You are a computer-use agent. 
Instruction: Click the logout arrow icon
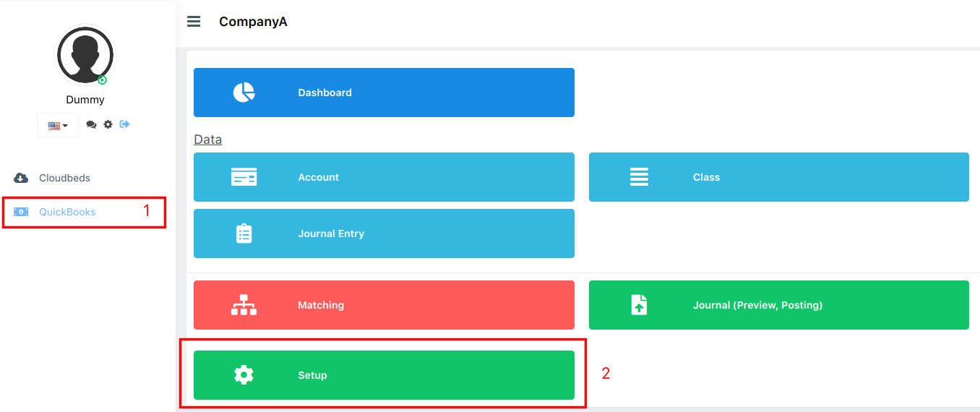tap(124, 124)
